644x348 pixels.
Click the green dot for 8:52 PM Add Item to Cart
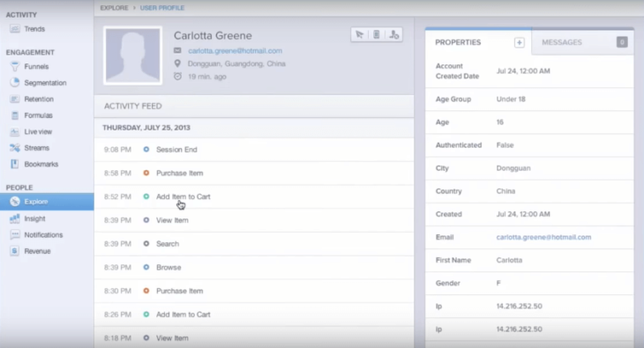click(x=146, y=196)
